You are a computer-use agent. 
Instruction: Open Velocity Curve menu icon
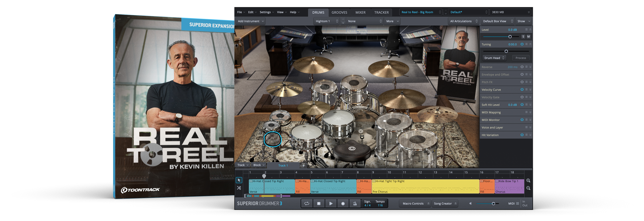526,89
